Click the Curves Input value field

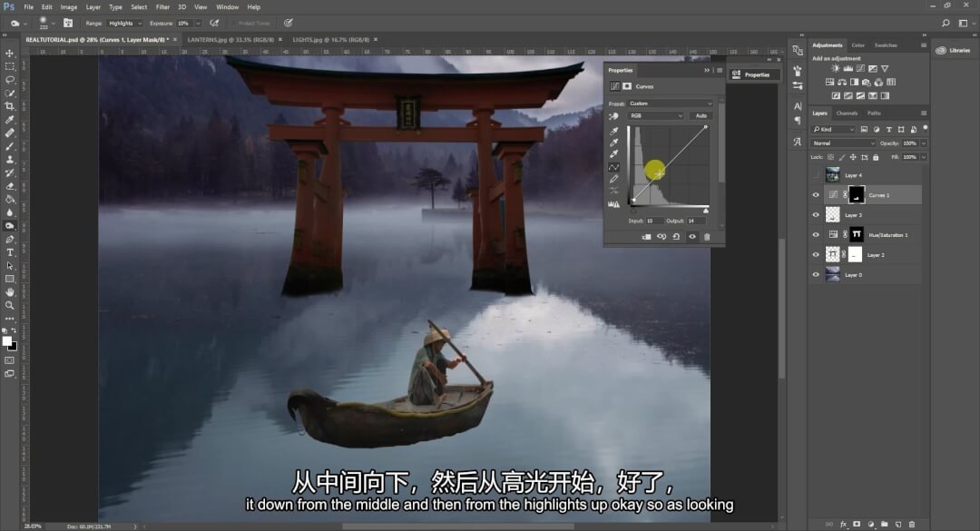pos(653,221)
